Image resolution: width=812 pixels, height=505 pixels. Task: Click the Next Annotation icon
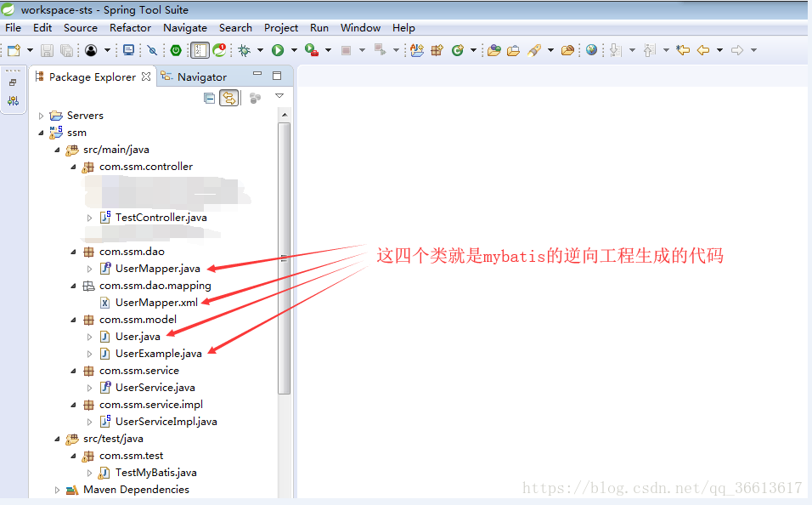(x=615, y=50)
